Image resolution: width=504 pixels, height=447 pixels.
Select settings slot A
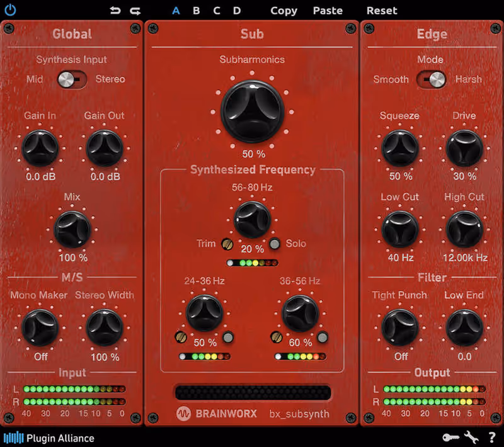176,11
